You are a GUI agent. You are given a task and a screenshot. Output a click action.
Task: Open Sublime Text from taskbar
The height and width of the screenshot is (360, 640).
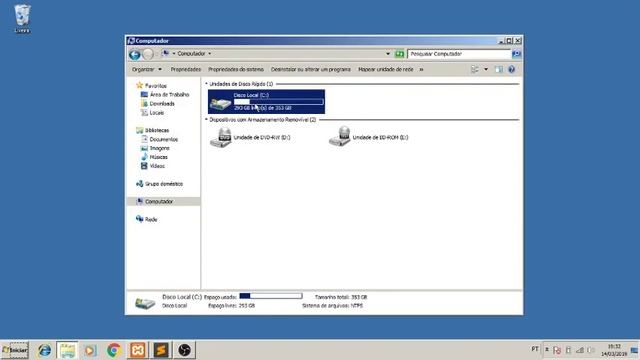pyautogui.click(x=161, y=350)
